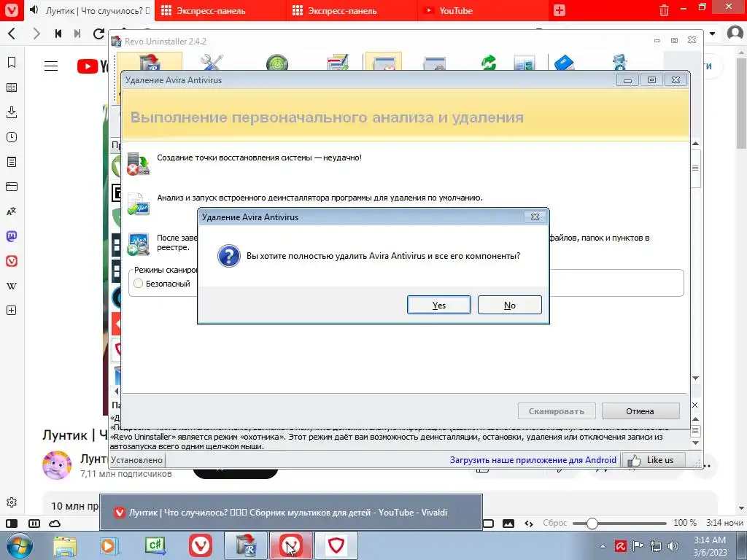Image resolution: width=747 pixels, height=560 pixels.
Task: Show hidden tray icons arrow
Action: [x=603, y=546]
